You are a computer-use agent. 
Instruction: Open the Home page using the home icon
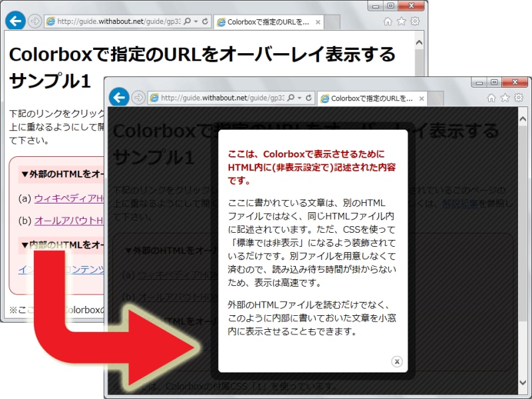[x=490, y=98]
